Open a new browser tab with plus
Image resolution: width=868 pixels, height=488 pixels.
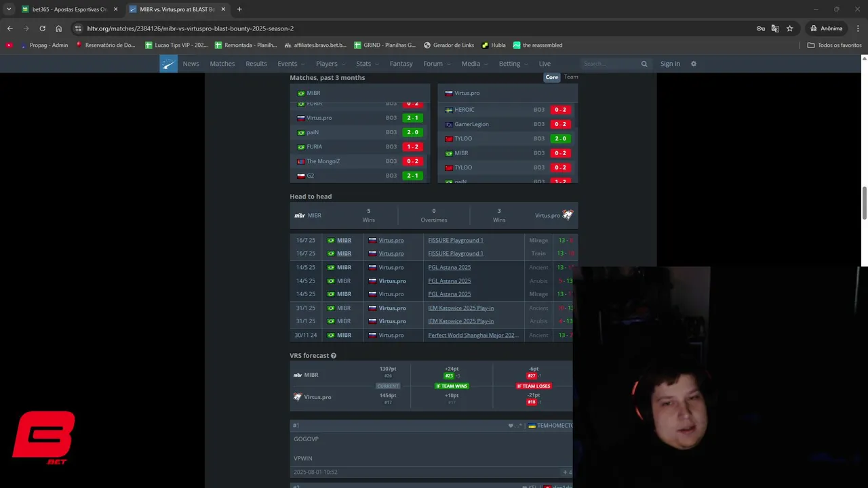pos(239,9)
